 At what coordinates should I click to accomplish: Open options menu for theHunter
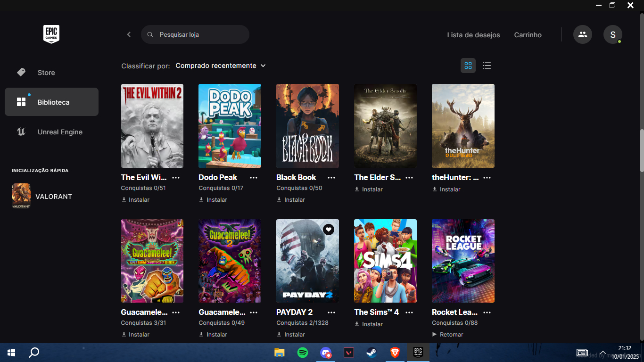pyautogui.click(x=487, y=178)
